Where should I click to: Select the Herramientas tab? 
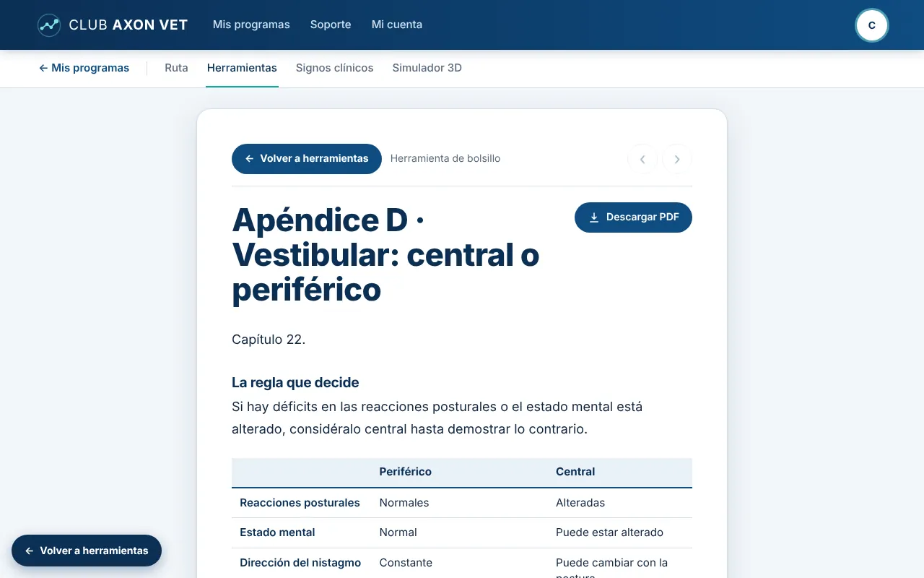click(x=242, y=68)
